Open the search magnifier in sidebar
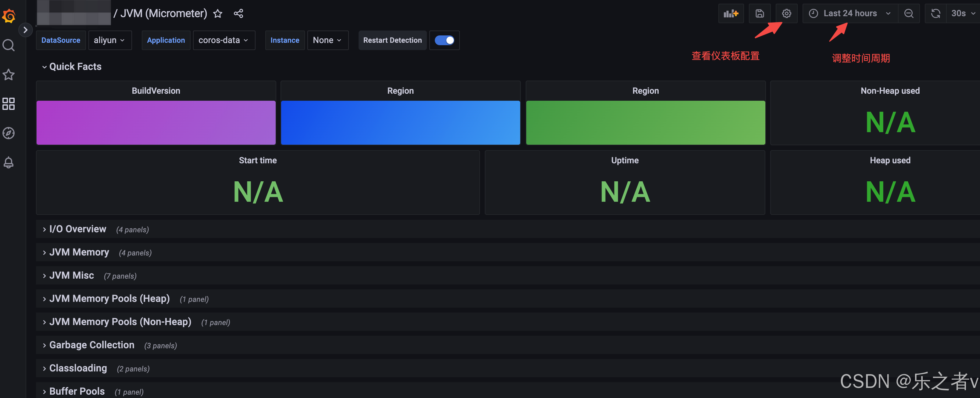This screenshot has width=980, height=398. (9, 45)
